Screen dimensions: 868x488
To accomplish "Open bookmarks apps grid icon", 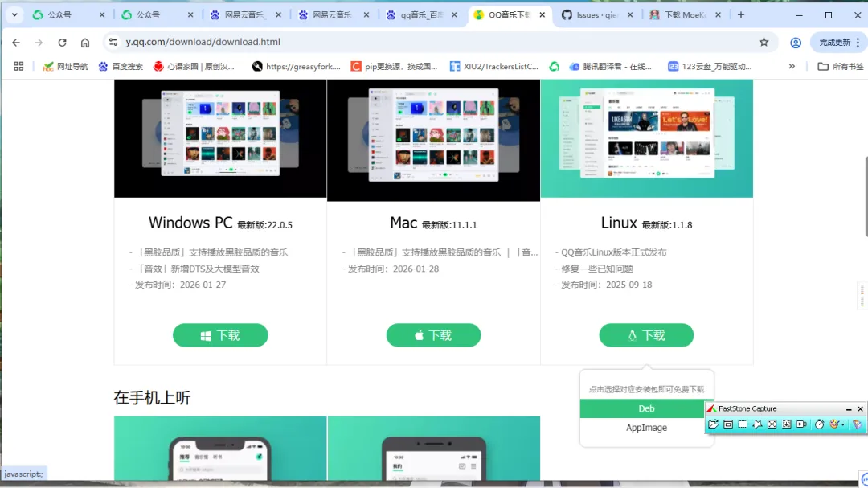I will click(x=18, y=67).
